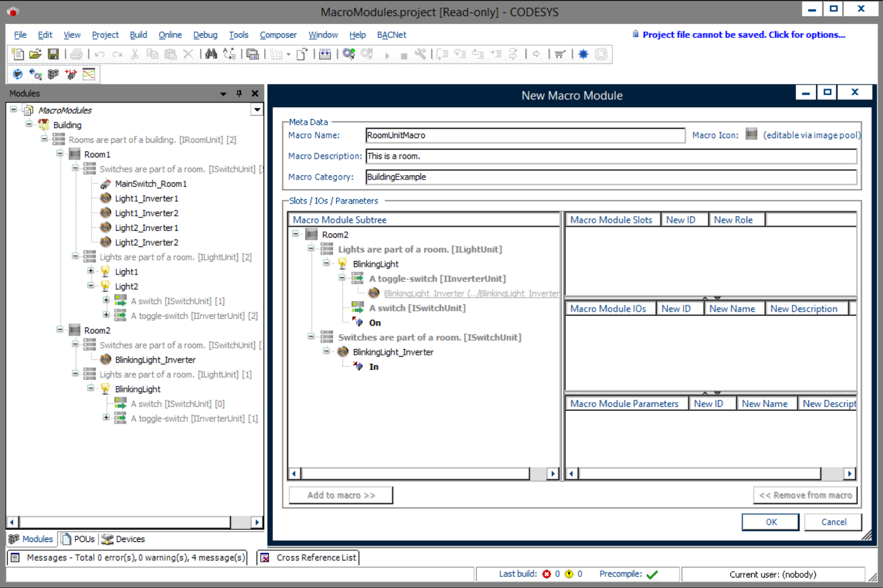The image size is (883, 588).
Task: Click the Save Project floppy icon
Action: coord(53,54)
